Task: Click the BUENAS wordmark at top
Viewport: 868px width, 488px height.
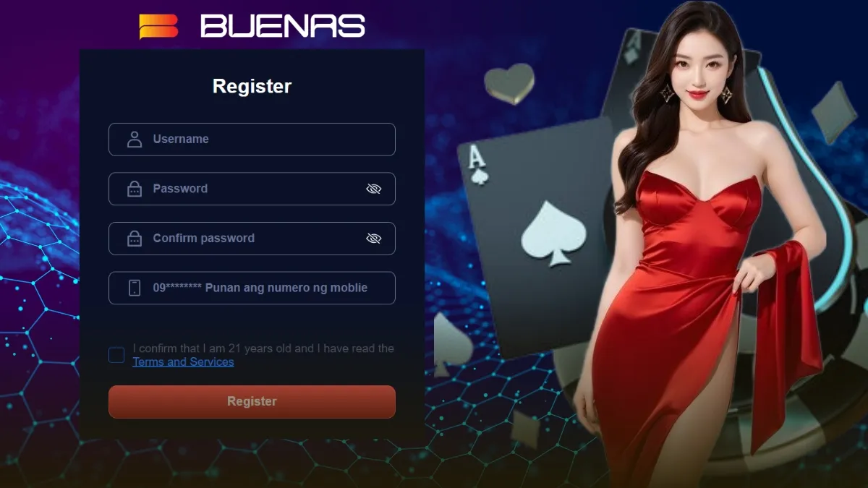Action: 283,27
